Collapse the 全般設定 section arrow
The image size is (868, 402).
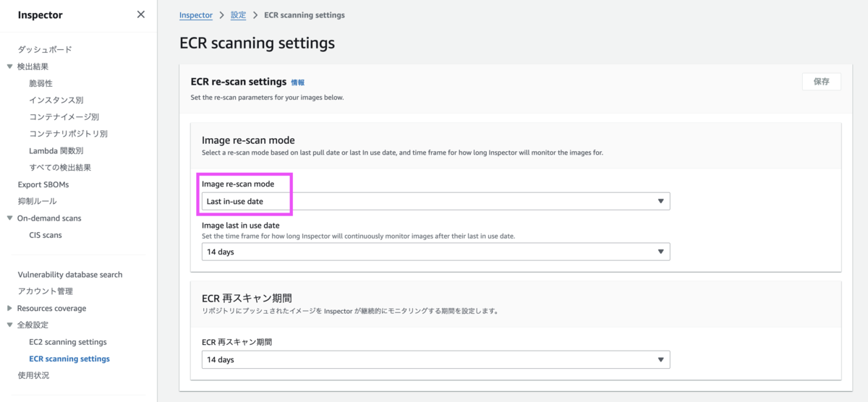click(x=9, y=325)
